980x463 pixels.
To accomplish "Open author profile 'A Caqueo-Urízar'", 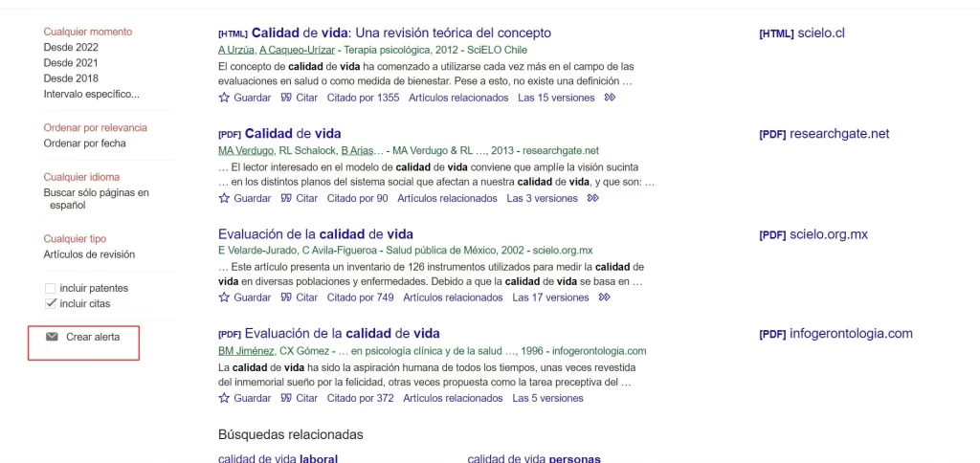I will coord(299,50).
